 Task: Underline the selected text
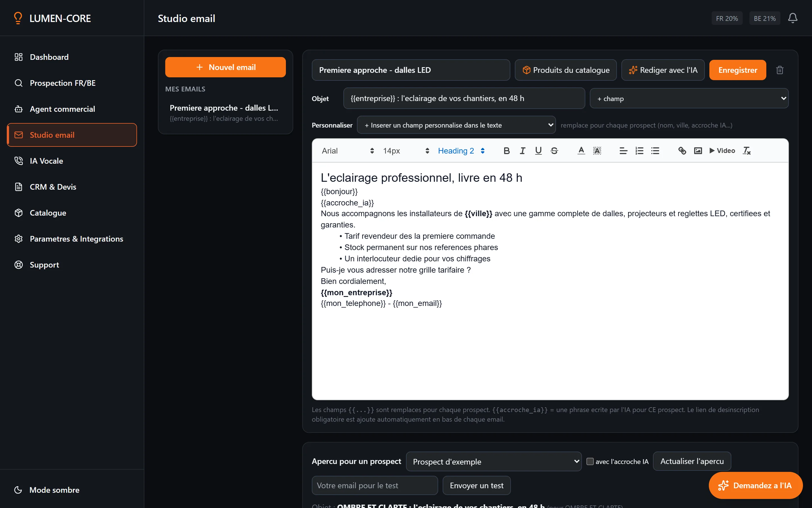pyautogui.click(x=538, y=151)
